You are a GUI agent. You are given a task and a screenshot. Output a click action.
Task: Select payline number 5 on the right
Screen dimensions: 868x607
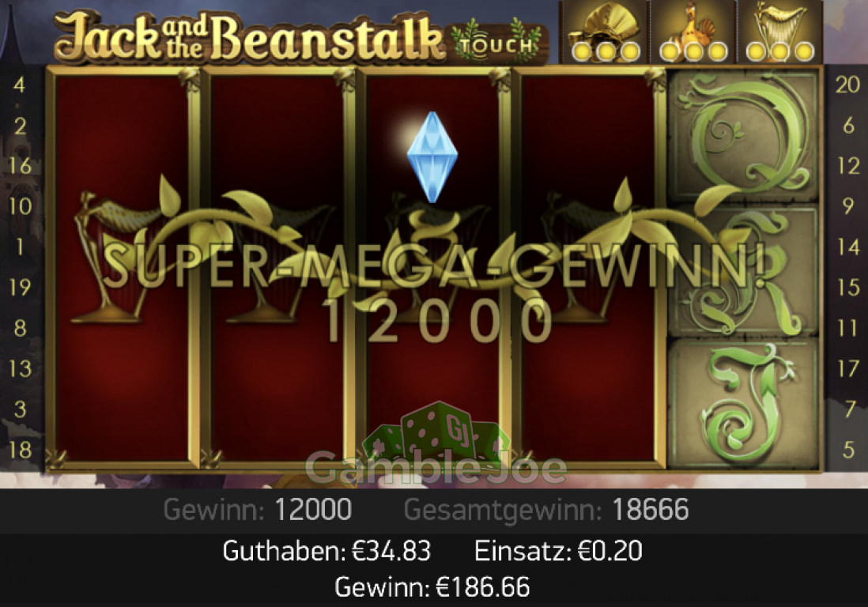[848, 450]
